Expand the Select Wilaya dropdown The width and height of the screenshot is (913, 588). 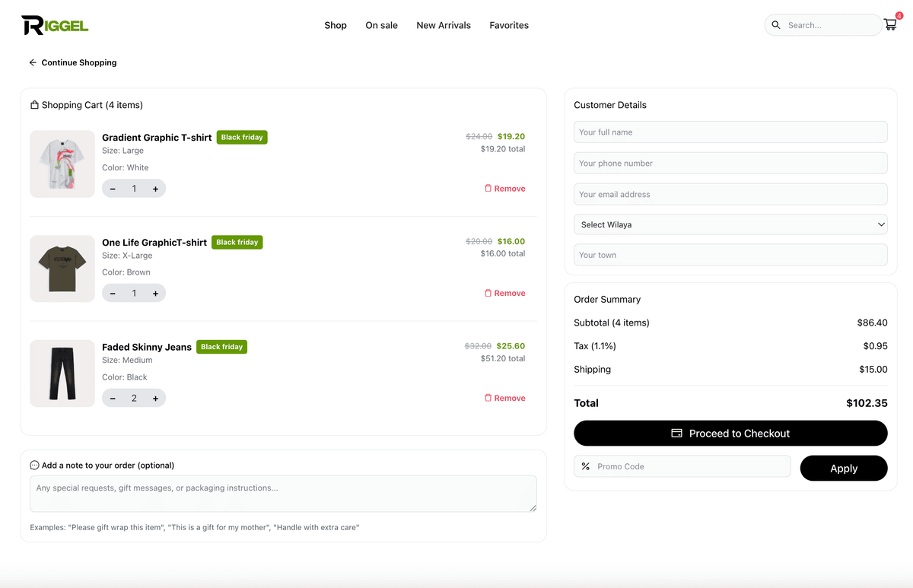(730, 224)
